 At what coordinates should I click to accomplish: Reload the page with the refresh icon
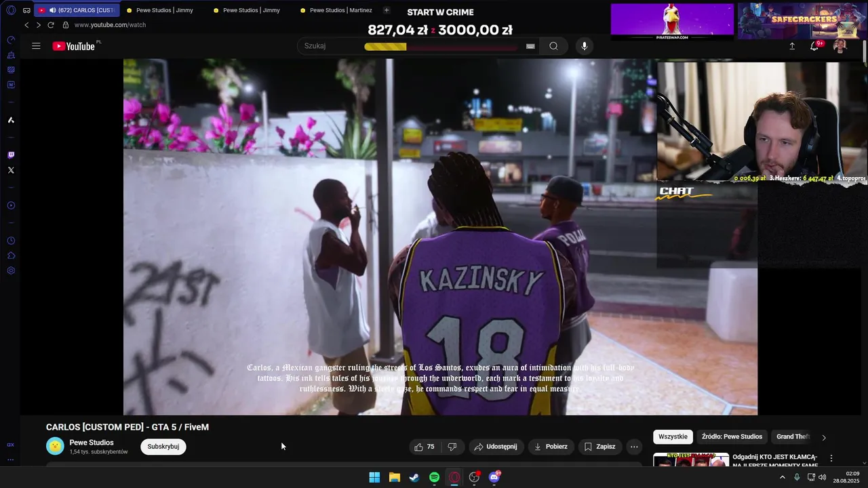point(50,25)
